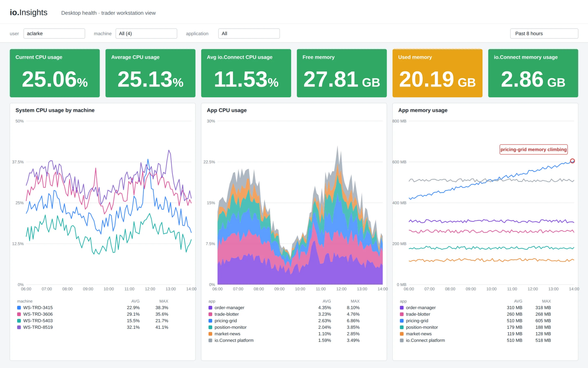The width and height of the screenshot is (588, 368).
Task: Open the Current CPU usage card
Action: click(x=55, y=73)
